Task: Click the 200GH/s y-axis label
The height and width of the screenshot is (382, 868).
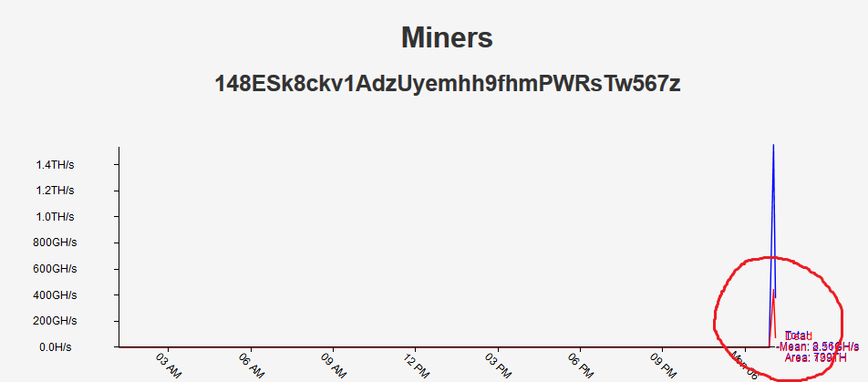Action: pyautogui.click(x=54, y=321)
